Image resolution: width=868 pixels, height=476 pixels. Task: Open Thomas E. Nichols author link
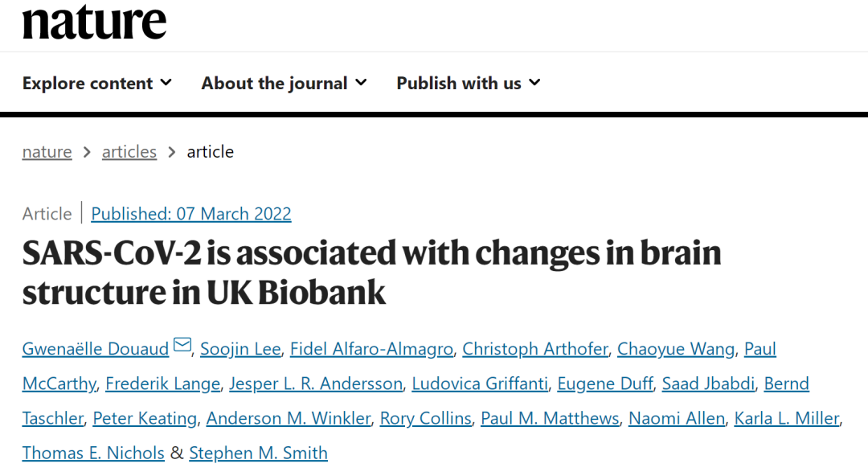click(93, 453)
